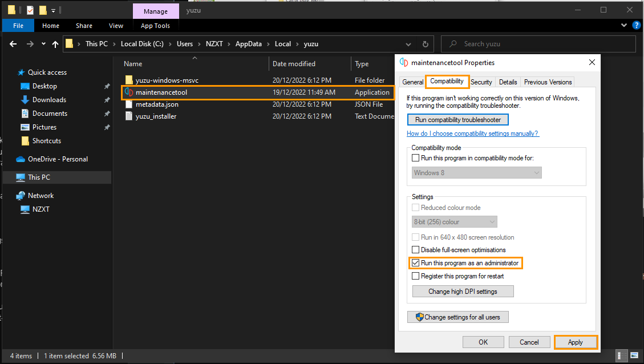Click the New folder quick access icon
Screen dimensions: 644x364
(x=43, y=10)
